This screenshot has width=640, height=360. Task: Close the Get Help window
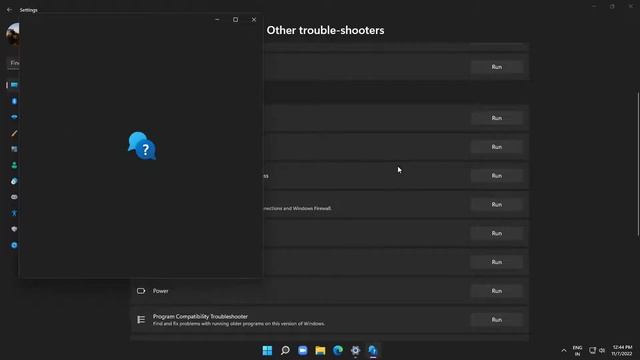pos(254,20)
